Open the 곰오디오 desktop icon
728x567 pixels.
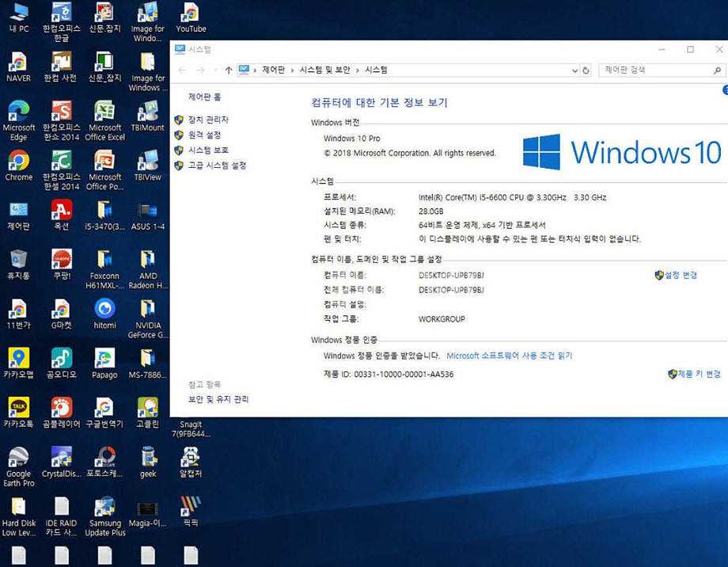pyautogui.click(x=61, y=363)
